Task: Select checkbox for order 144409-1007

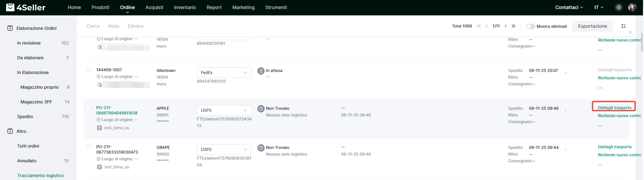Action: coord(89,70)
